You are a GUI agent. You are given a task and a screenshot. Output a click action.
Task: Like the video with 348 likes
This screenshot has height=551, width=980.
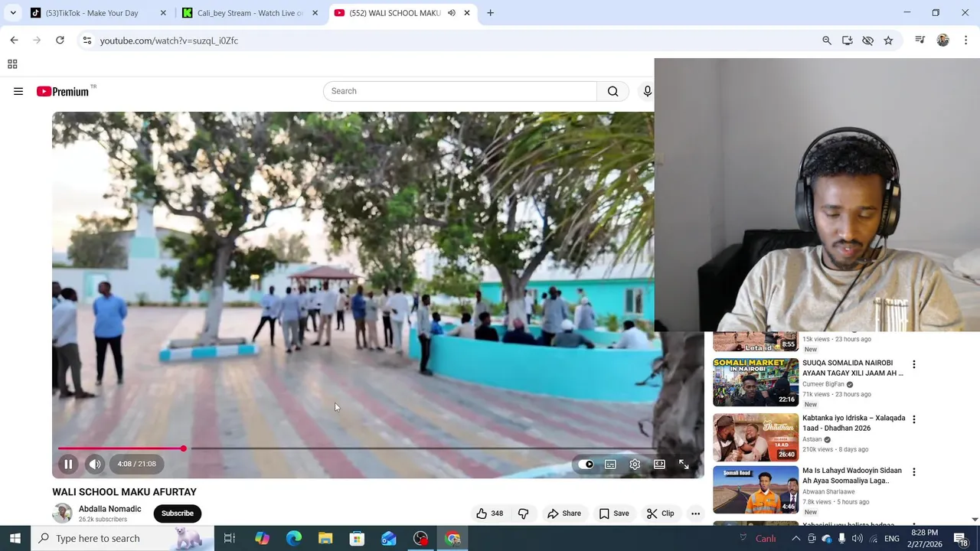tap(490, 514)
